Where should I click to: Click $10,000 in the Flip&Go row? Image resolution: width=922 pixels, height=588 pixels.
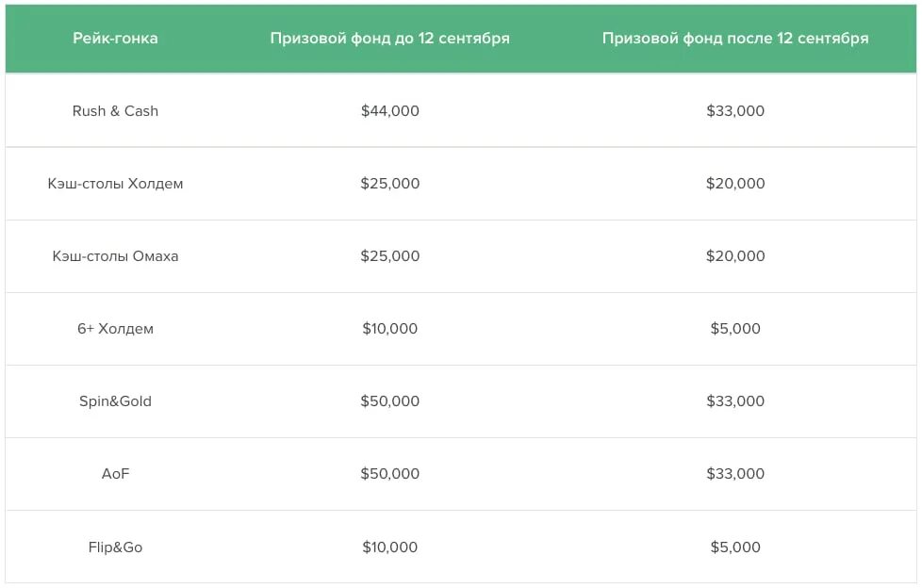(x=390, y=547)
